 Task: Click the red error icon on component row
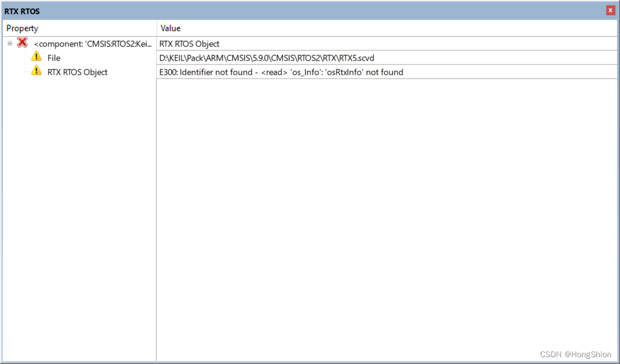tap(23, 42)
